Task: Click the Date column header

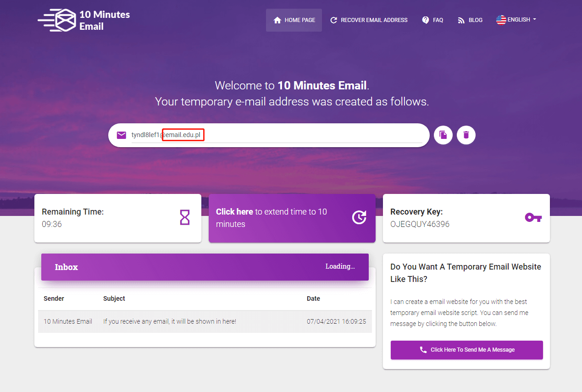Action: pos(313,298)
